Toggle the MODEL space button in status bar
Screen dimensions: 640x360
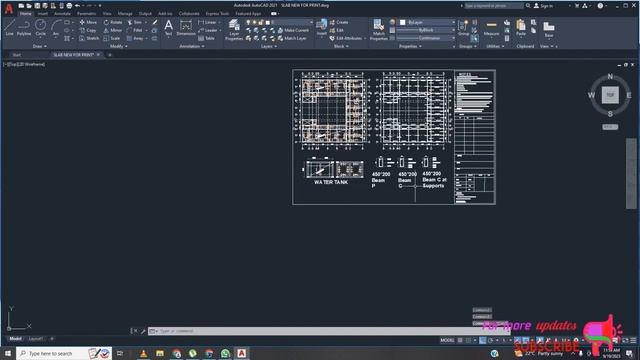tap(447, 340)
